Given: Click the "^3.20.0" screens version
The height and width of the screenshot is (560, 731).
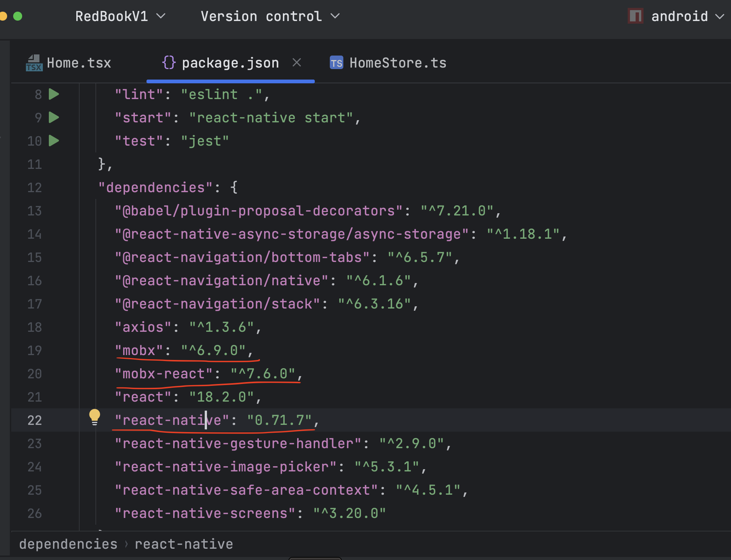Looking at the screenshot, I should (x=350, y=513).
